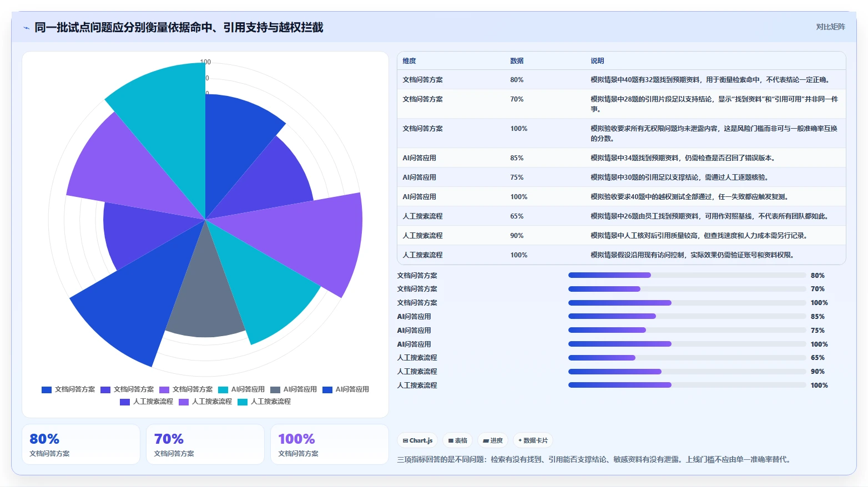Screen dimensions: 868x487
Task: Click the AI问答应用 85% progress bar
Action: [x=687, y=316]
